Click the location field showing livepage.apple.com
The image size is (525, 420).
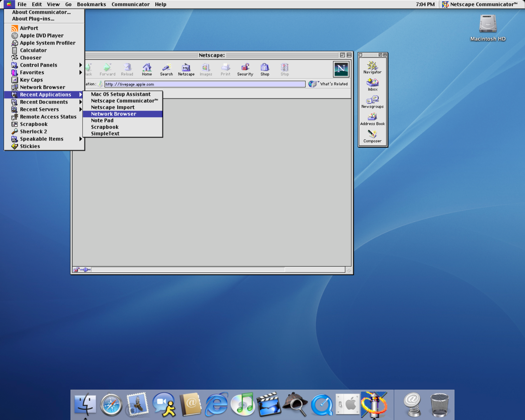(x=184, y=84)
